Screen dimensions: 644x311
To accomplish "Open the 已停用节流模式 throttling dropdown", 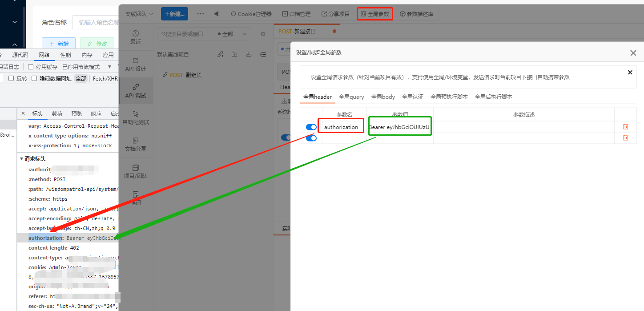I will pos(87,67).
